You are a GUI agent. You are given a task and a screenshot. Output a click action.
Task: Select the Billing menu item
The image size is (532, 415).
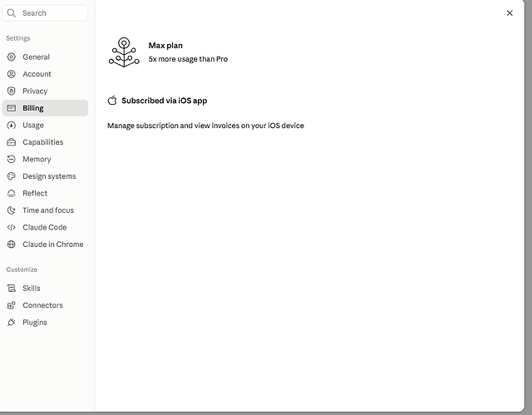pyautogui.click(x=45, y=108)
